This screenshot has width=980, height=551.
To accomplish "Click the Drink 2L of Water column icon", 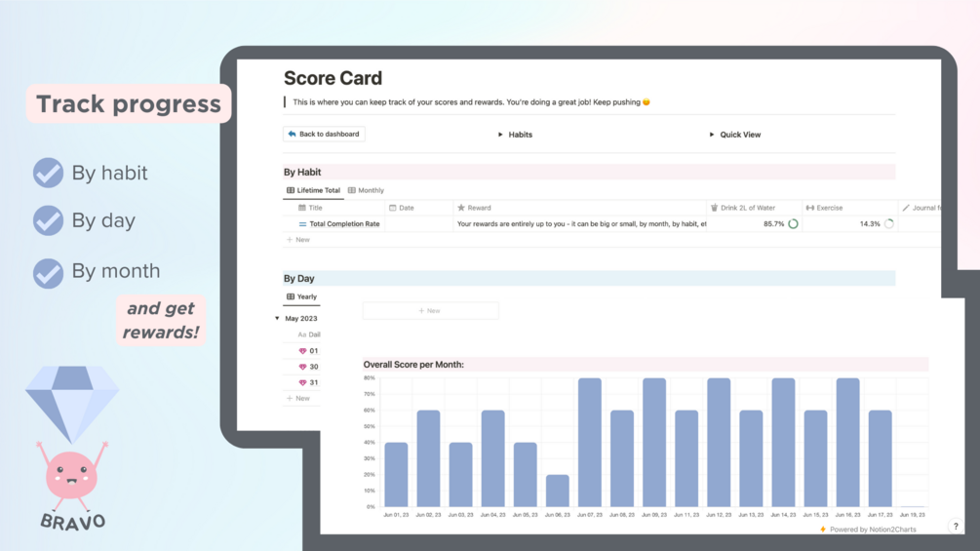I will click(715, 208).
